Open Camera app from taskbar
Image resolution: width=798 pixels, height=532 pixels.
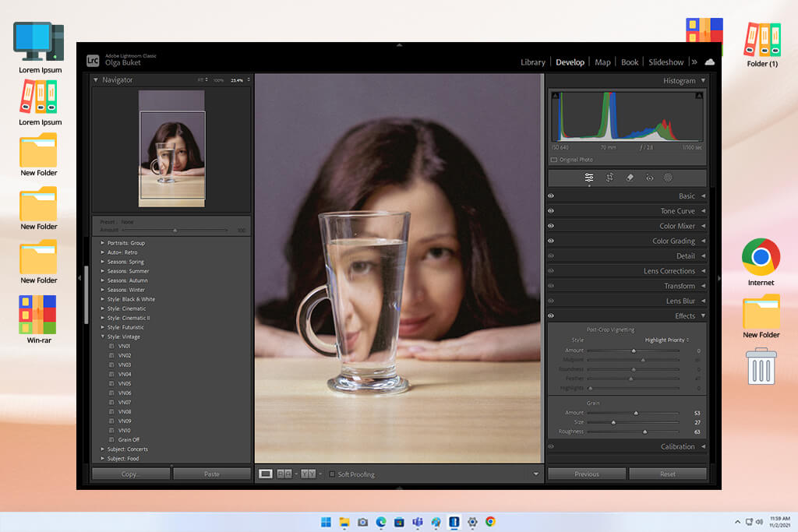pyautogui.click(x=362, y=522)
